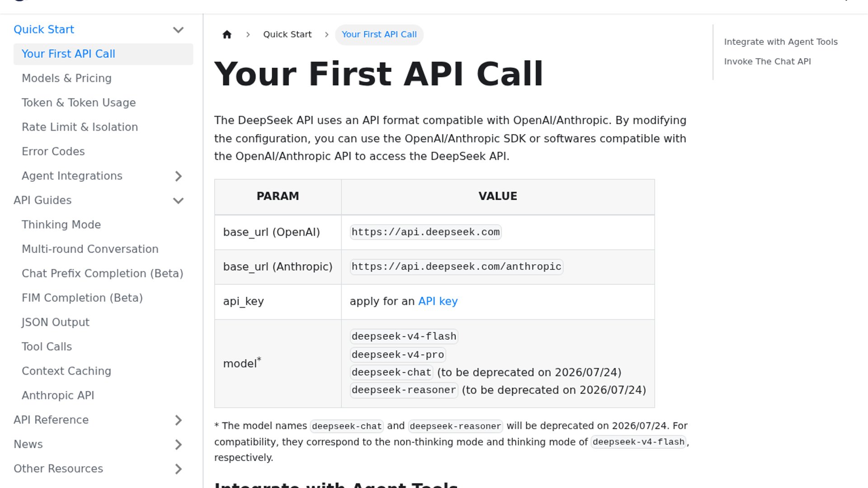Open Rate Limit & Isolation page
The height and width of the screenshot is (488, 868).
click(x=80, y=127)
